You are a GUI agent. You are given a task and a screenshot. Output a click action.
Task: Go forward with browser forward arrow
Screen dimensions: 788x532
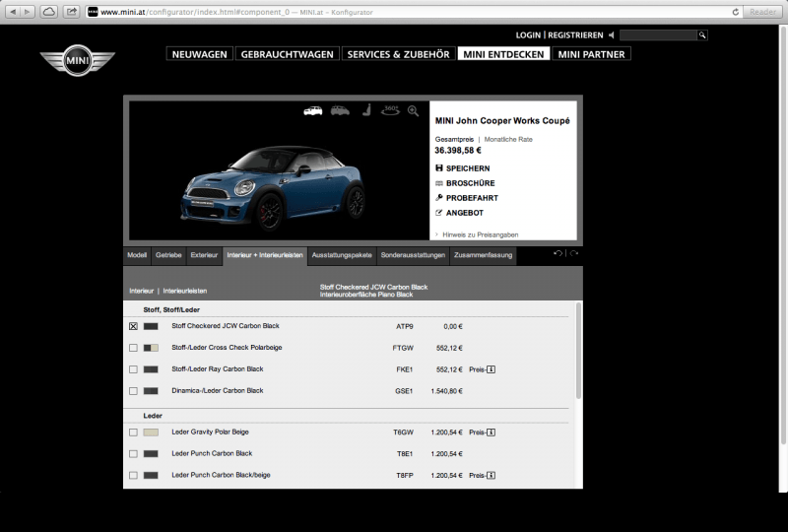pos(28,12)
